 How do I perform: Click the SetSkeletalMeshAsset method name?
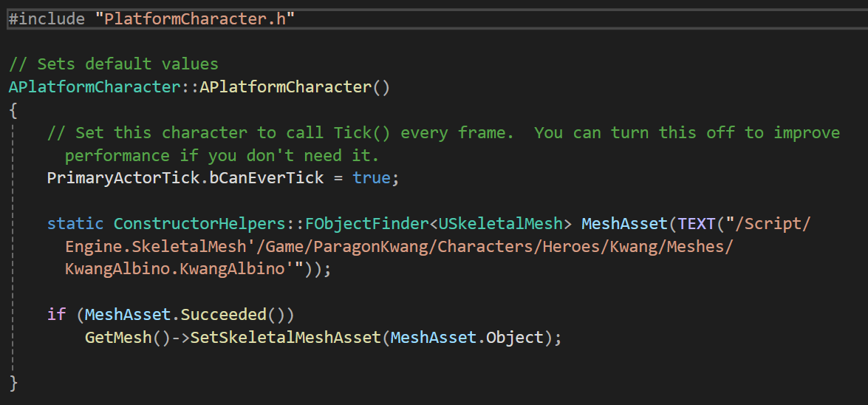tap(286, 338)
